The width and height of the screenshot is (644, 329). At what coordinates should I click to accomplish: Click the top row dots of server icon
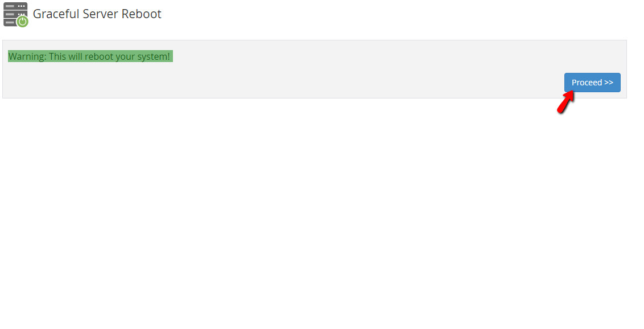point(22,6)
